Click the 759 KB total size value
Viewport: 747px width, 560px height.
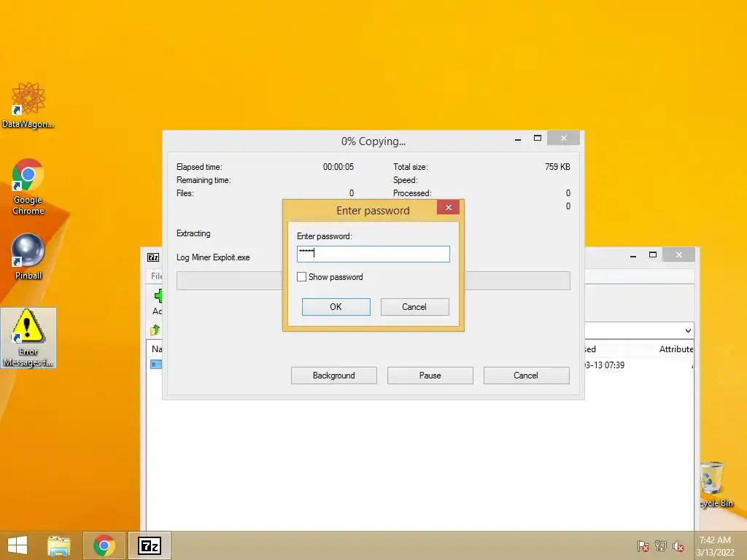tap(557, 167)
